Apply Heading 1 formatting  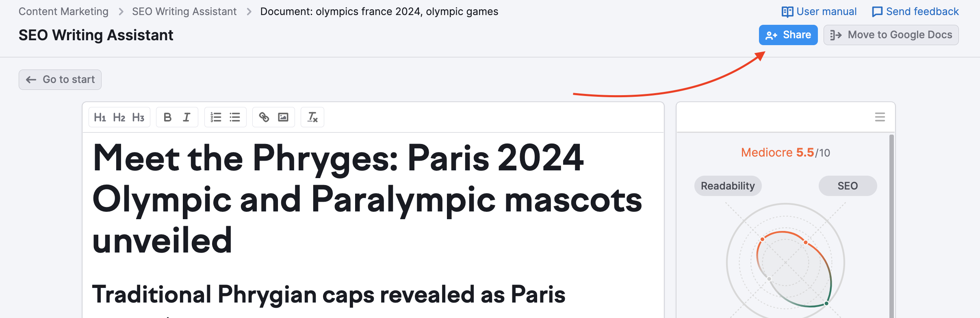click(100, 118)
